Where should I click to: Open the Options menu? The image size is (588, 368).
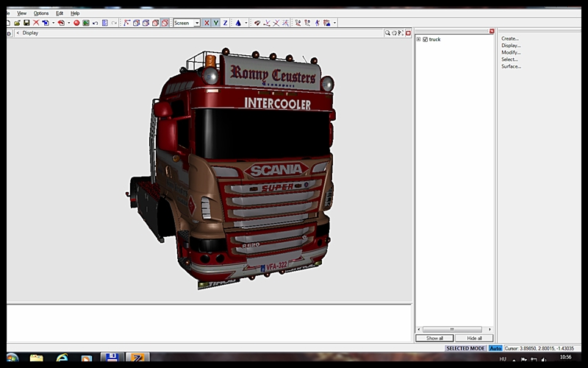pos(41,13)
